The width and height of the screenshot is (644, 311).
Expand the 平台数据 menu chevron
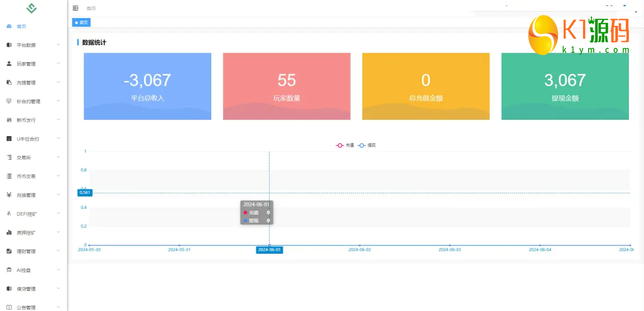coord(58,45)
